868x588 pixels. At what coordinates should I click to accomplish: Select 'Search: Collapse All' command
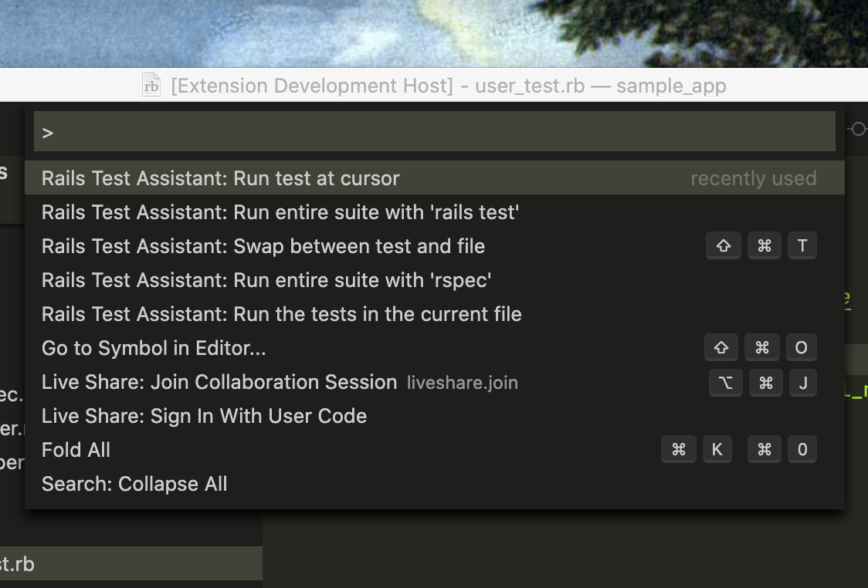[x=435, y=484]
